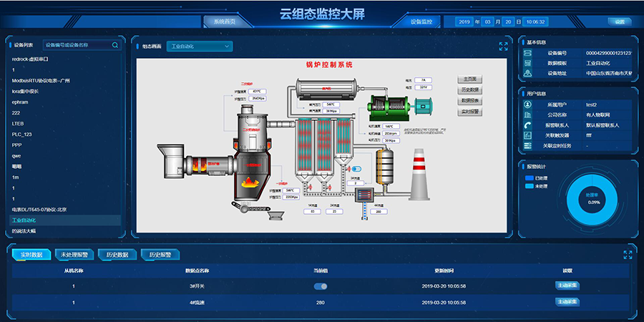Expand the configuration screen to fullscreen

[x=503, y=47]
